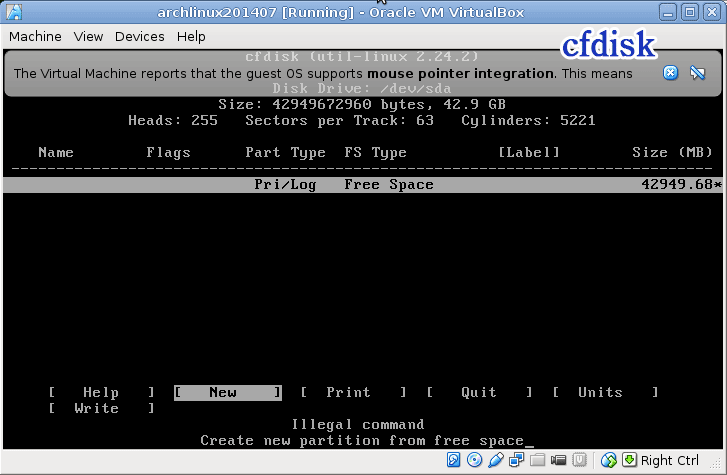Click the network adapters status icon
The image size is (727, 475).
[516, 460]
